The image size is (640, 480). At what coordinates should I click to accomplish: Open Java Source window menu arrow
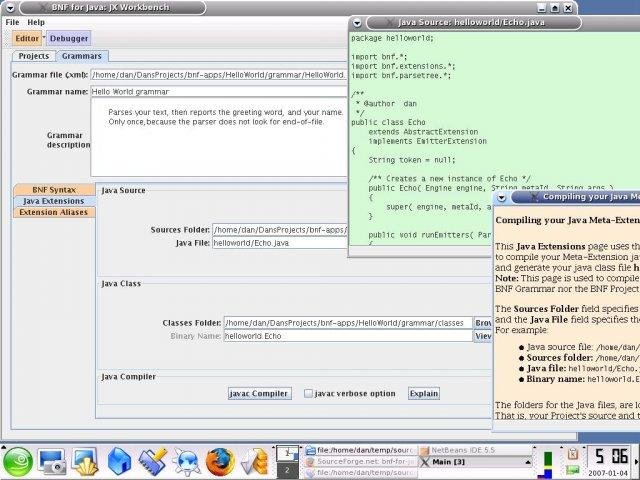click(x=357, y=23)
